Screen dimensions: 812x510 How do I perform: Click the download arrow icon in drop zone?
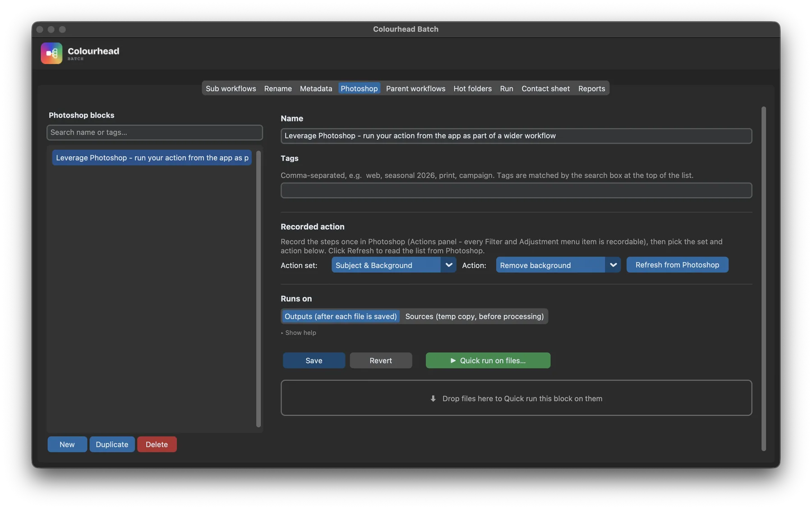click(x=433, y=399)
